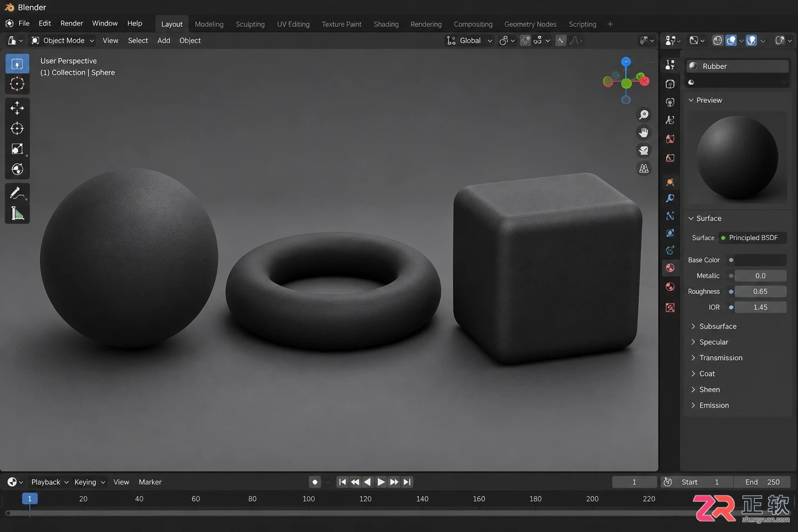Viewport: 798px width, 532px height.
Task: Toggle the preview range clock button
Action: coord(668,482)
